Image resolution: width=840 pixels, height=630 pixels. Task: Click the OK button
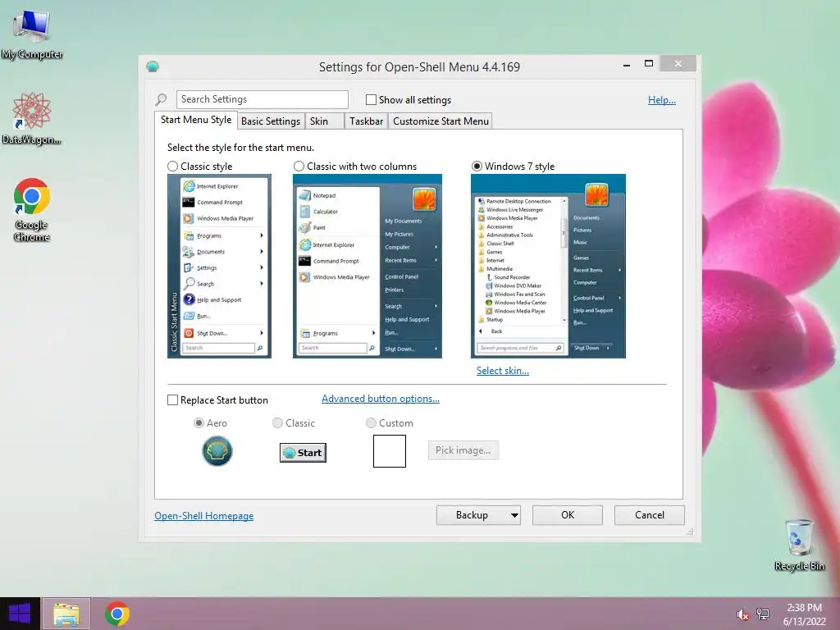(568, 515)
